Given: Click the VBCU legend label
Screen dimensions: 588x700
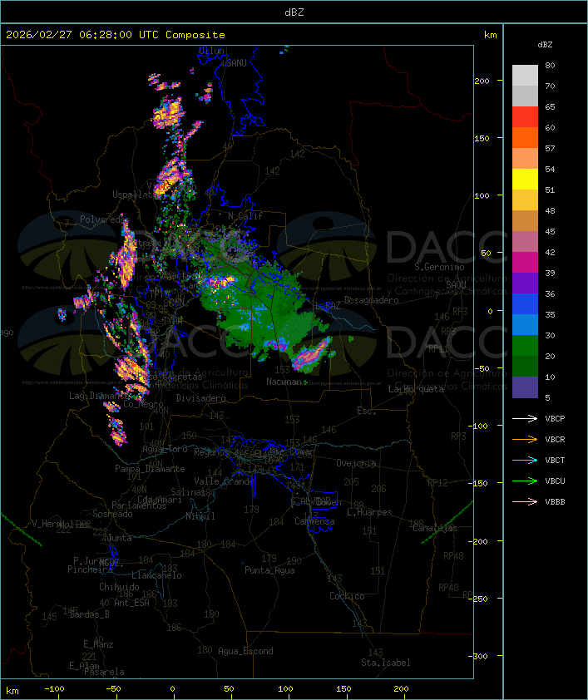Looking at the screenshot, I should (x=555, y=481).
